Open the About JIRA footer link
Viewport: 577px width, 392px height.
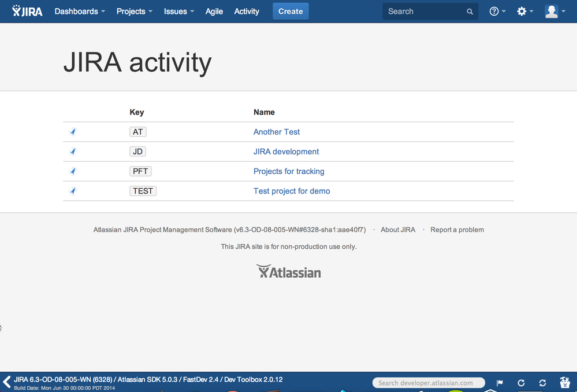tap(398, 230)
